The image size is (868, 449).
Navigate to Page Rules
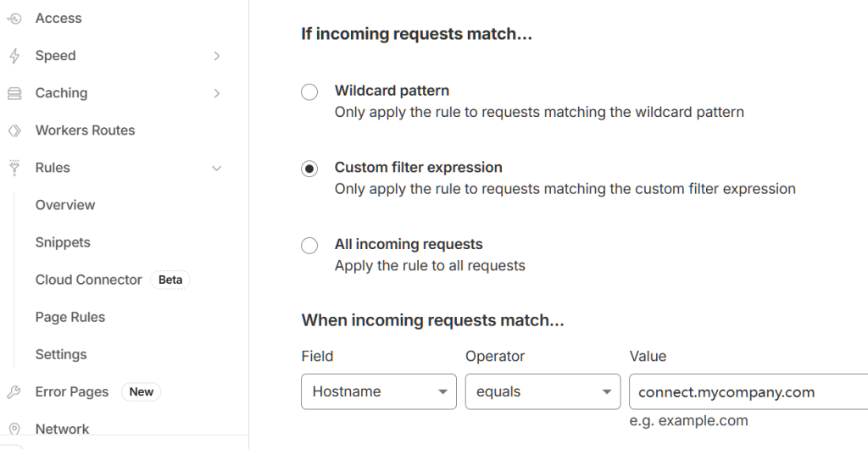pos(70,317)
